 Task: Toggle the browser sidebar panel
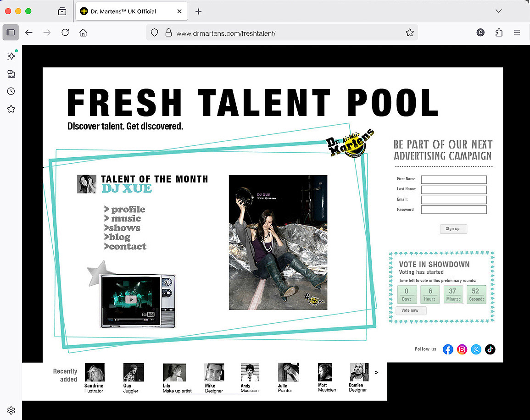click(x=11, y=33)
